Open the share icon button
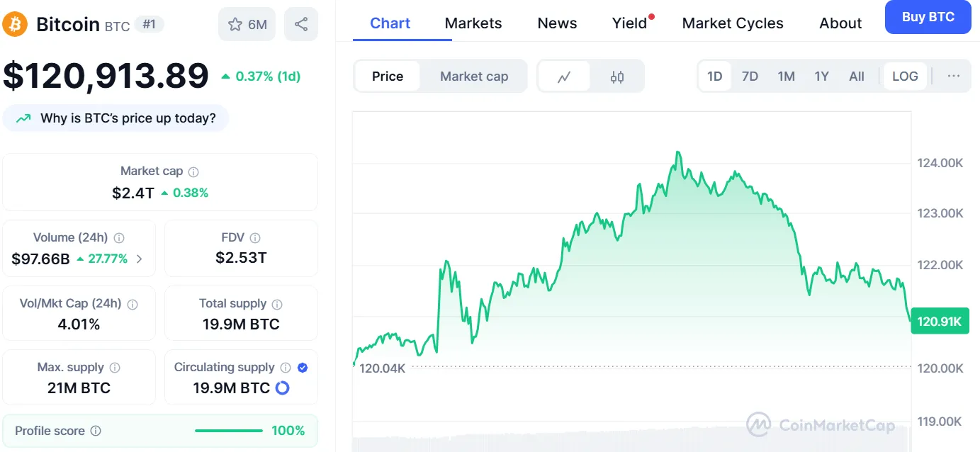980x452 pixels. point(301,25)
